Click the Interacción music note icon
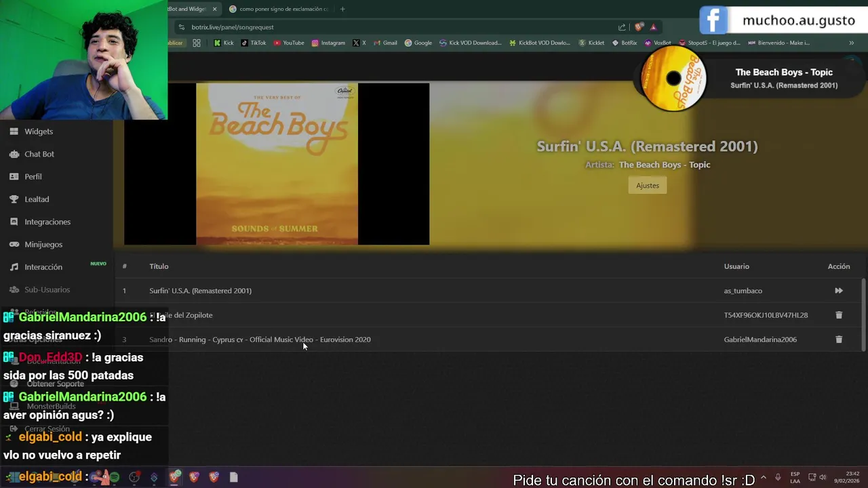The width and height of the screenshot is (868, 488). (14, 267)
